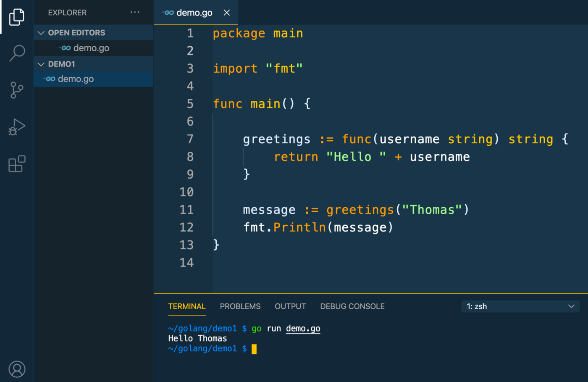The image size is (588, 382).
Task: Click the EXPLORER panel title
Action: pyautogui.click(x=67, y=13)
